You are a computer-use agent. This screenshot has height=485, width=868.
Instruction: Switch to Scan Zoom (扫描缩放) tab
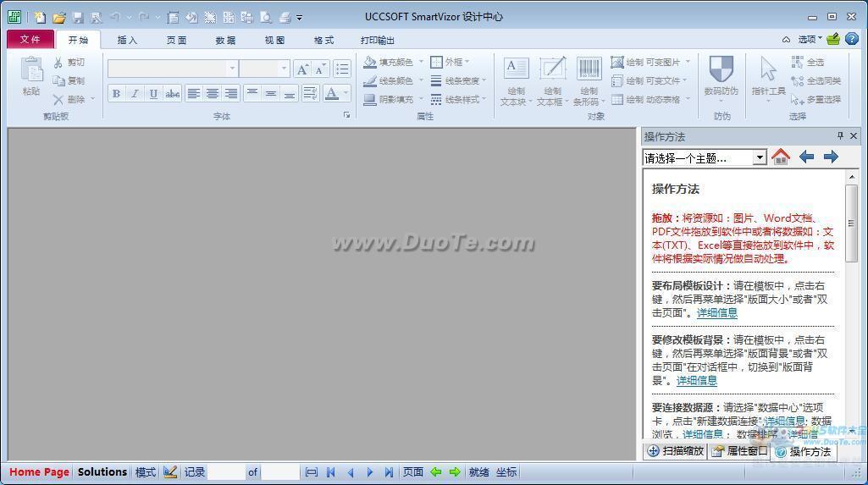point(676,450)
